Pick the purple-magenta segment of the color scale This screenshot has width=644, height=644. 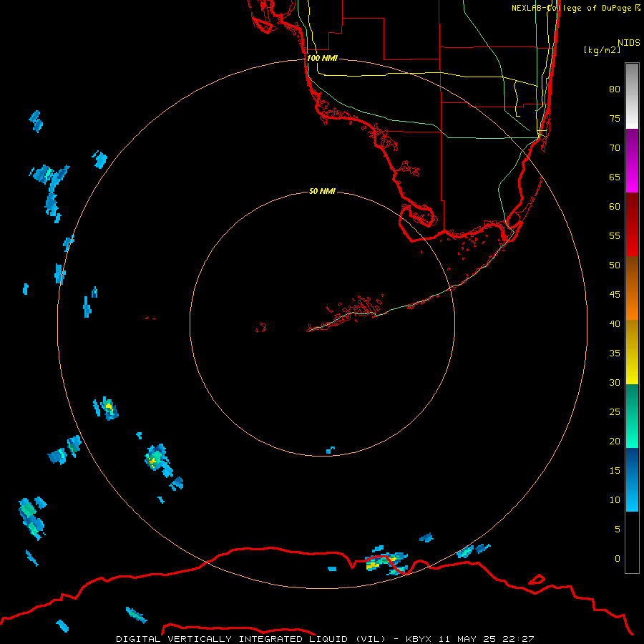pyautogui.click(x=632, y=160)
